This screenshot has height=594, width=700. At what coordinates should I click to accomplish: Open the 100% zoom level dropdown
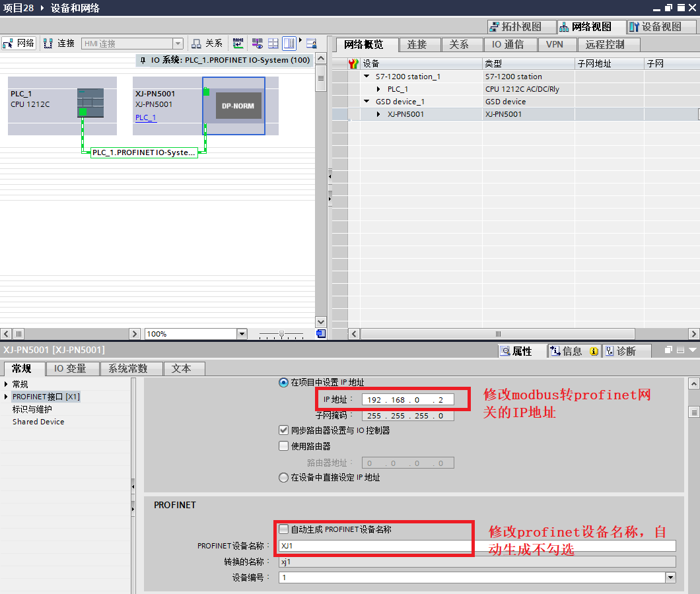pyautogui.click(x=242, y=334)
